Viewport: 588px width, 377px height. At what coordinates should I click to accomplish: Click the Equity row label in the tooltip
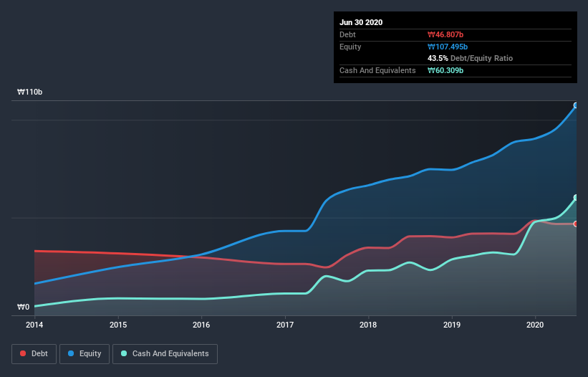350,47
